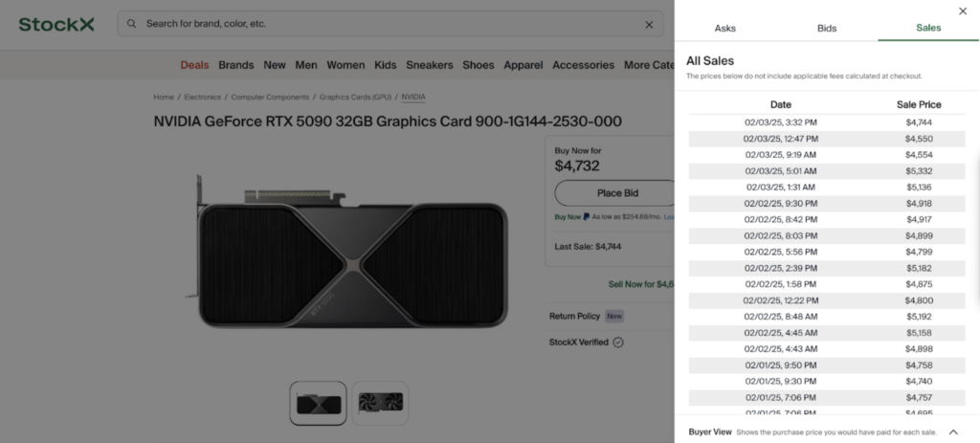Open the Brands menu
Image resolution: width=980 pixels, height=443 pixels.
pos(236,65)
